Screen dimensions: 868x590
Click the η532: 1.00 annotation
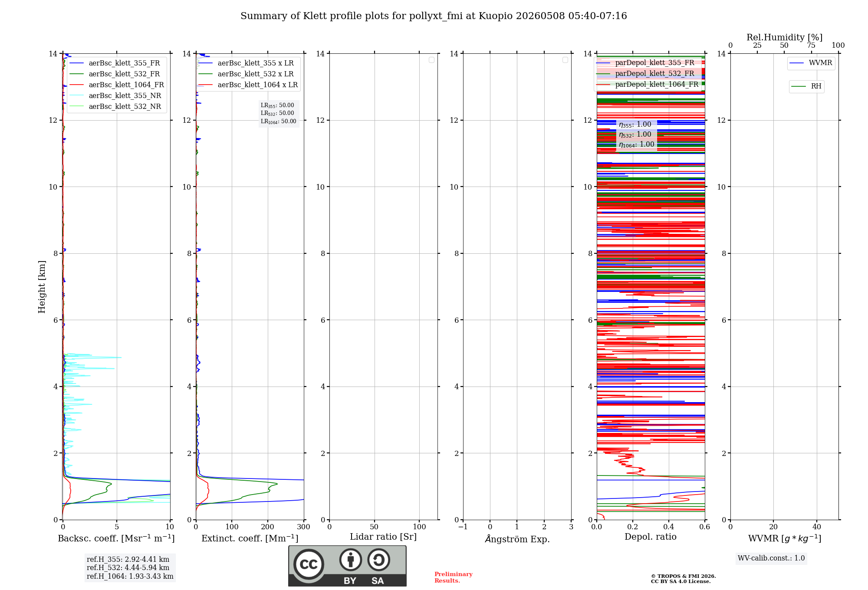tap(635, 134)
